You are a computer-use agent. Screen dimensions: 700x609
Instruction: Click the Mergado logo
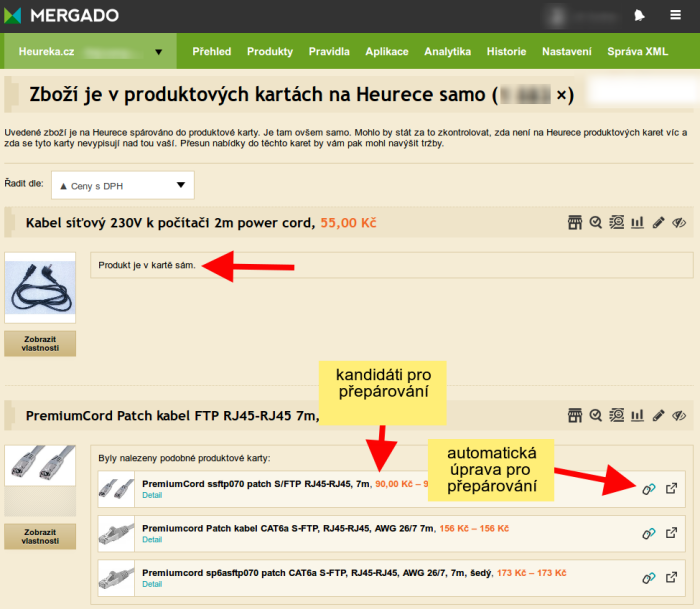(x=61, y=16)
